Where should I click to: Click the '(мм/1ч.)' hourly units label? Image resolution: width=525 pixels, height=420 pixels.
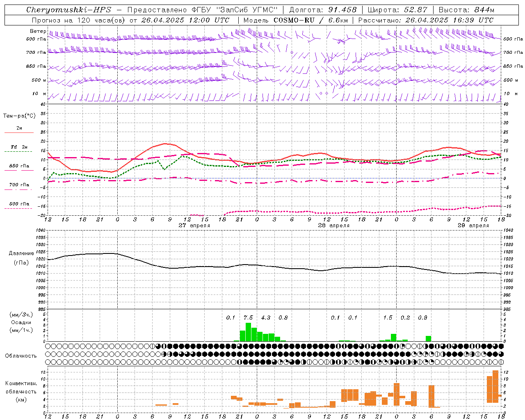coord(21,330)
